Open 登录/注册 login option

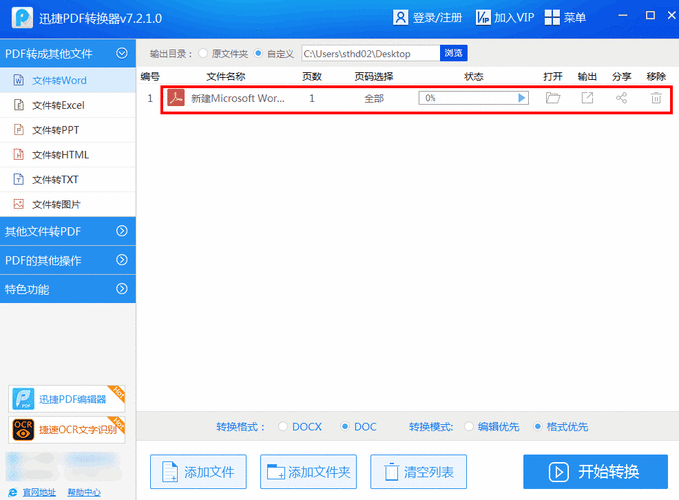coord(427,18)
